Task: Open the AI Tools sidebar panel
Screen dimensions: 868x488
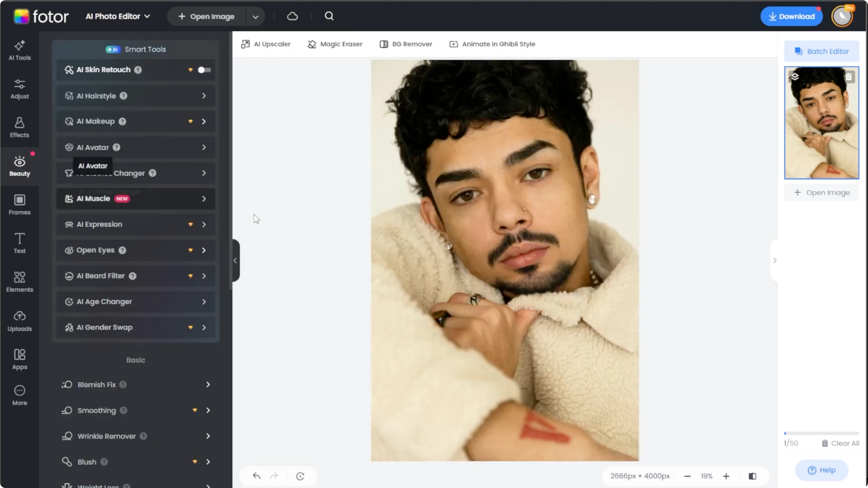Action: click(x=20, y=50)
